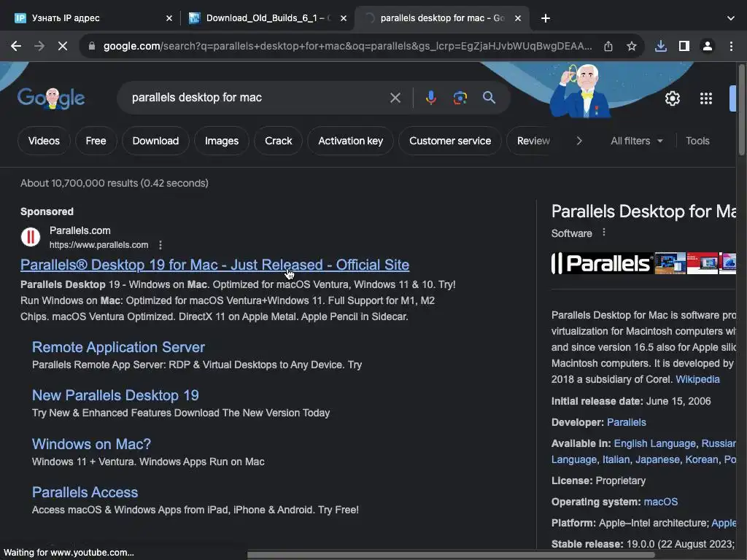Open sponsored ad three-dot options
Viewport: 747px width, 560px height.
[x=160, y=245]
